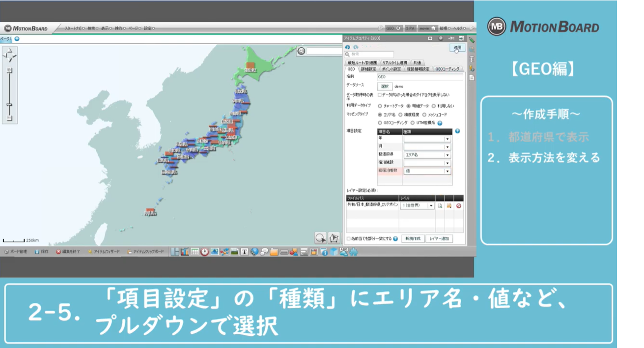Open the 設定 menu in the menu bar
Image resolution: width=644 pixels, height=348 pixels.
click(x=149, y=29)
